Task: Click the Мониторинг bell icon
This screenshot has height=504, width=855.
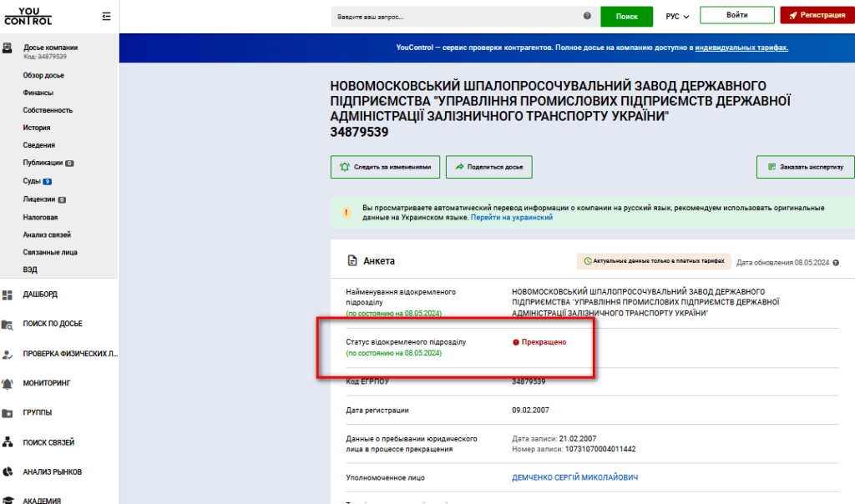Action: (7, 384)
